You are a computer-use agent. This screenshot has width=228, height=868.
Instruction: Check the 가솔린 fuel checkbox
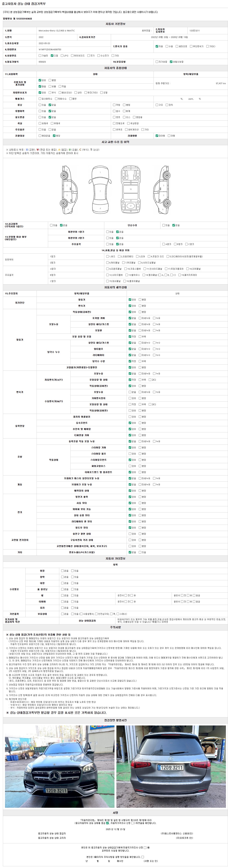click(x=40, y=56)
